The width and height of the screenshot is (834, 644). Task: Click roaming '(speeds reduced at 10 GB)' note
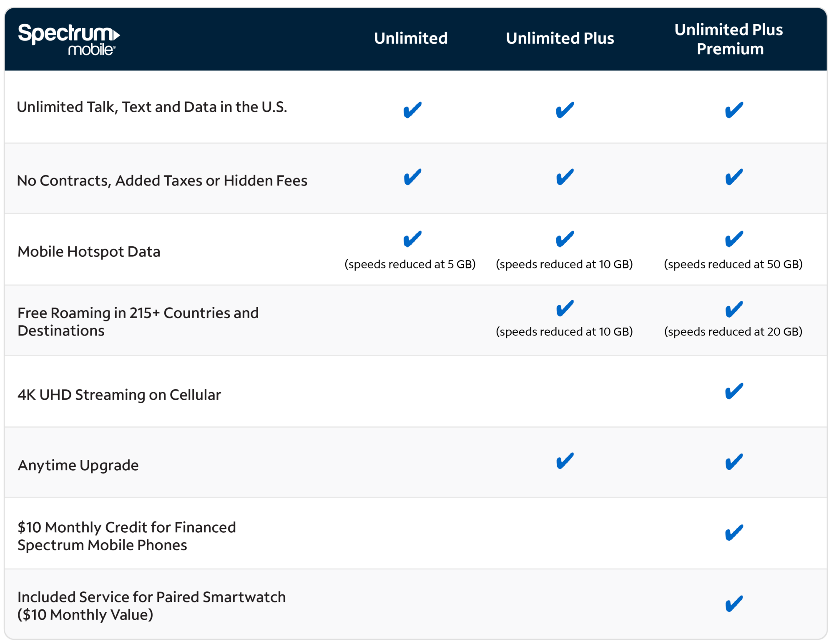click(564, 332)
